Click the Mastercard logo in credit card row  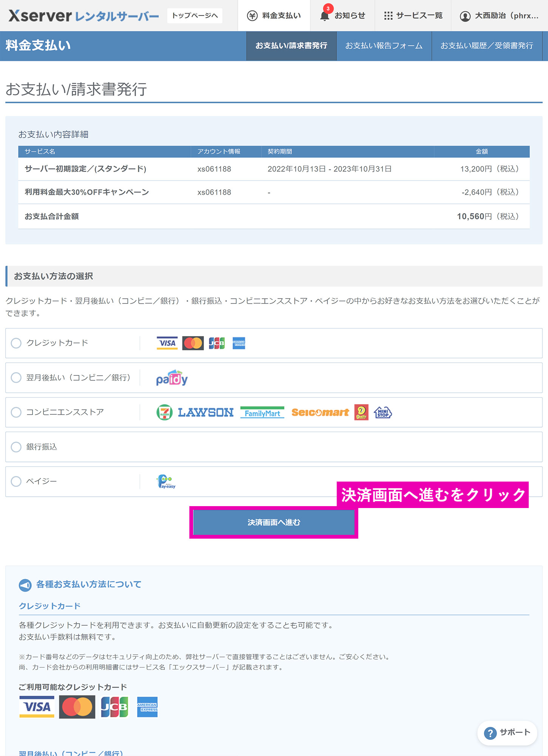click(193, 343)
